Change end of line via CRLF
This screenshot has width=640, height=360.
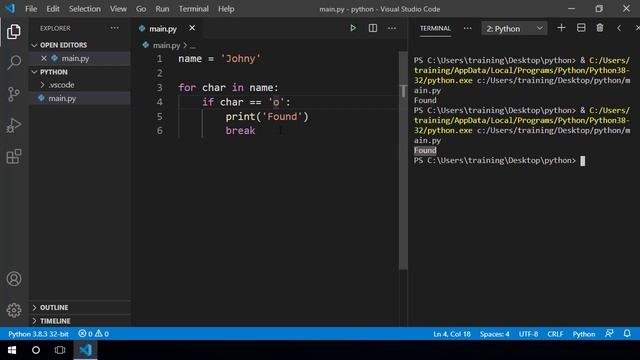pyautogui.click(x=555, y=334)
